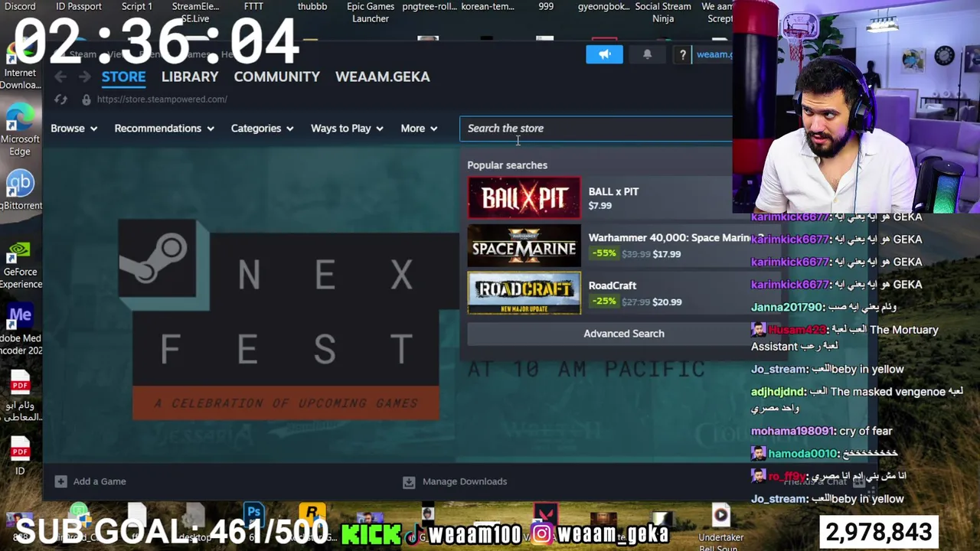980x551 pixels.
Task: Switch to the COMMUNITY tab
Action: [276, 77]
